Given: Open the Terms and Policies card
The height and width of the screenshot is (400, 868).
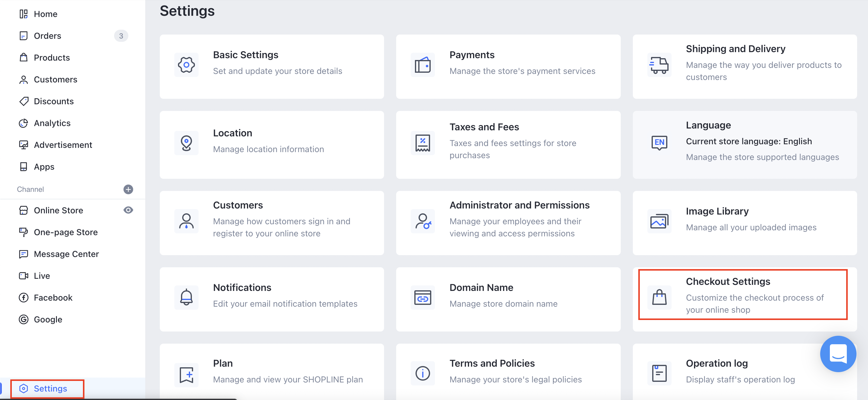Looking at the screenshot, I should tap(508, 372).
